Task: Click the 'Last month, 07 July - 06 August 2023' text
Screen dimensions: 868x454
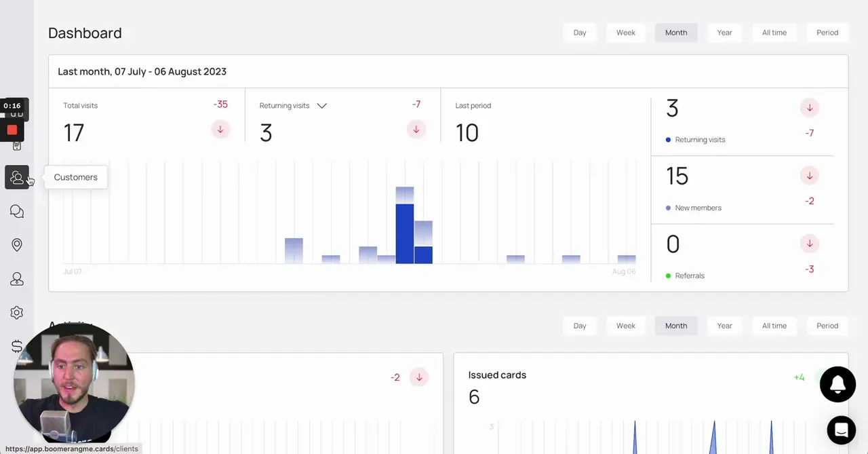Action: [142, 71]
